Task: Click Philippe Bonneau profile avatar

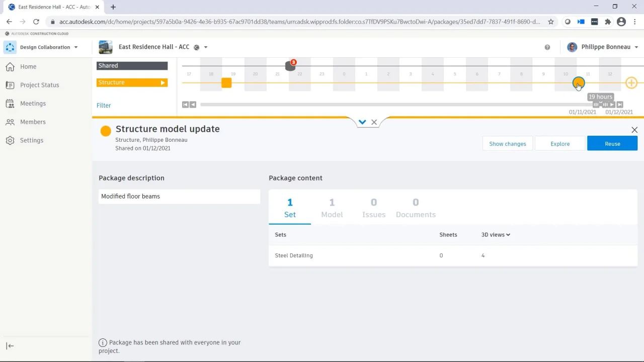Action: click(572, 47)
